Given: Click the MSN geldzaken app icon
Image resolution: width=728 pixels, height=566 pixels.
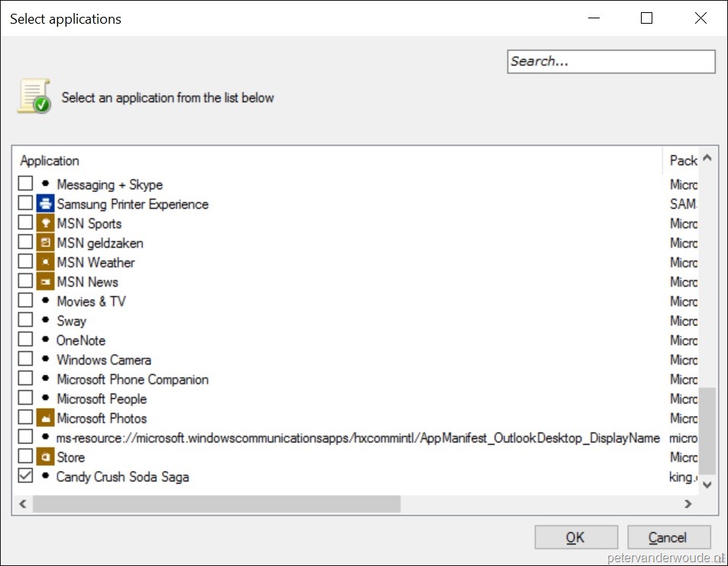Looking at the screenshot, I should 46,242.
